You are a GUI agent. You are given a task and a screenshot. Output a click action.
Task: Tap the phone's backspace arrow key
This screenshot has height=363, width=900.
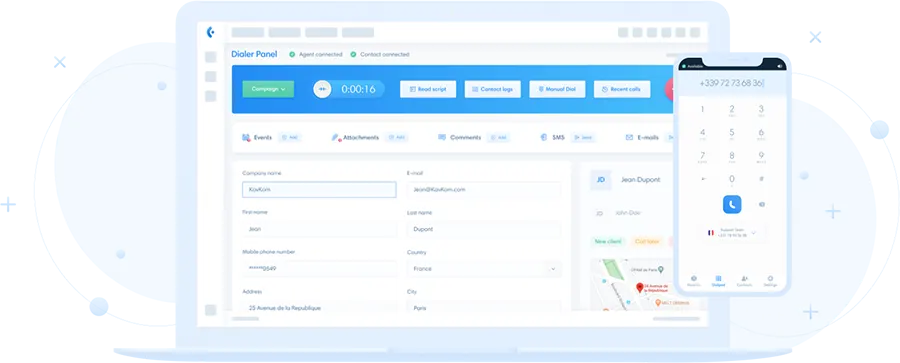(x=703, y=179)
